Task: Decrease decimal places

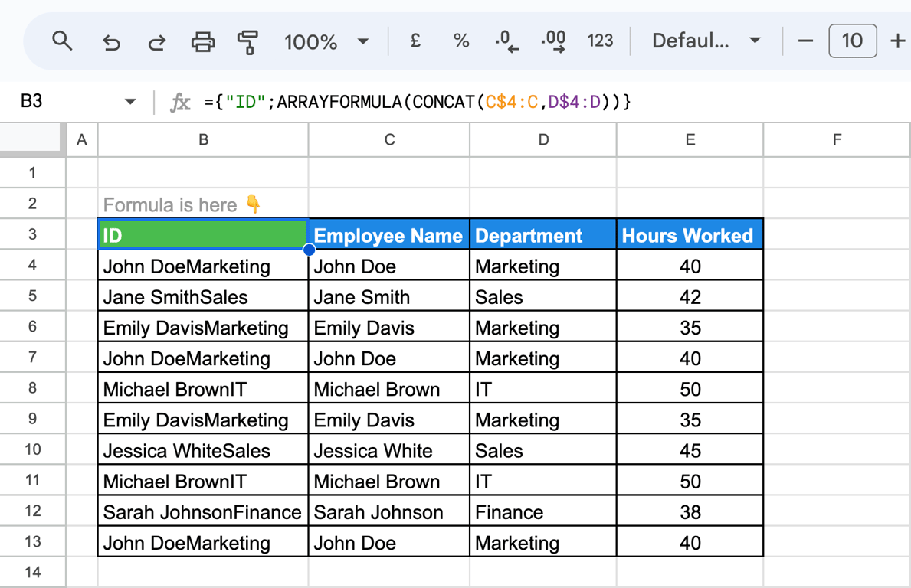Action: tap(506, 42)
